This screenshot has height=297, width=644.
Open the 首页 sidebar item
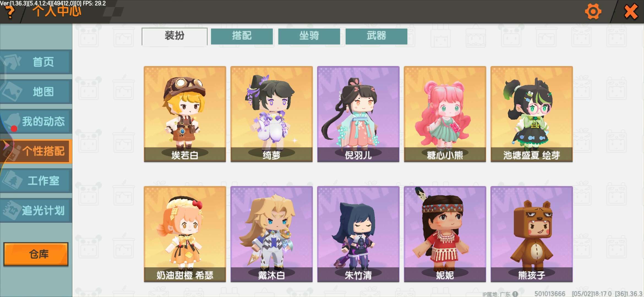36,62
